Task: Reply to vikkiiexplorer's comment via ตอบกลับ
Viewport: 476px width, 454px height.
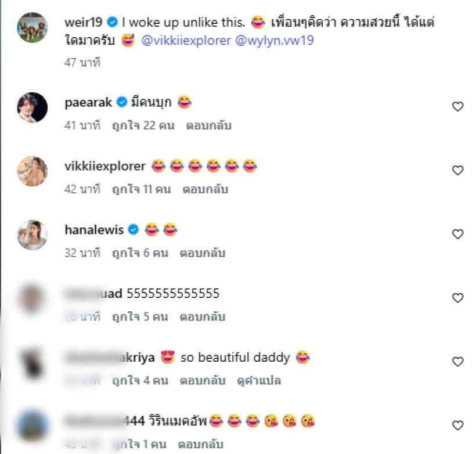Action: coord(205,189)
